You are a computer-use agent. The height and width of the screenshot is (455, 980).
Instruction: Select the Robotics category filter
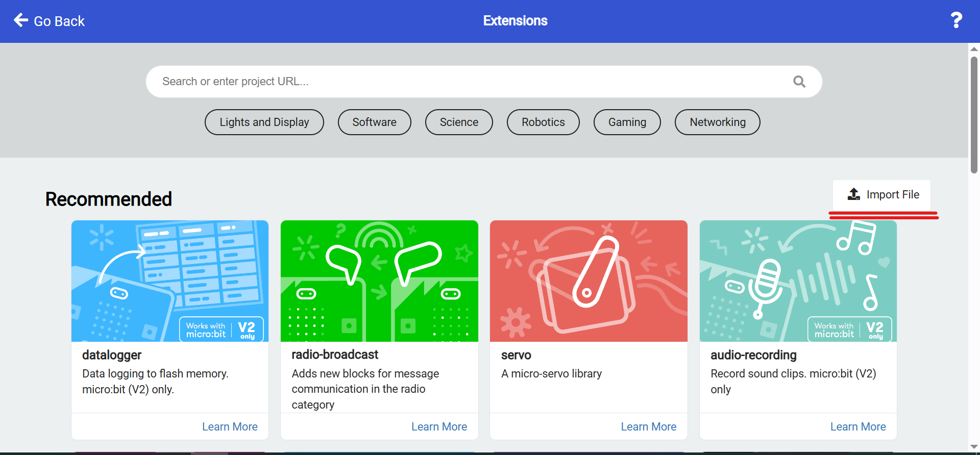[x=543, y=122]
